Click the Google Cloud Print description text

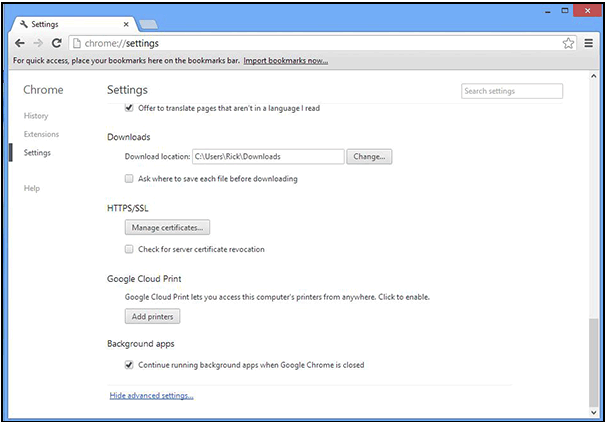[277, 297]
